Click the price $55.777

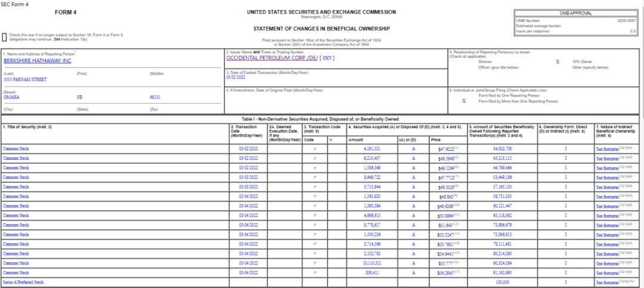pyautogui.click(x=446, y=264)
